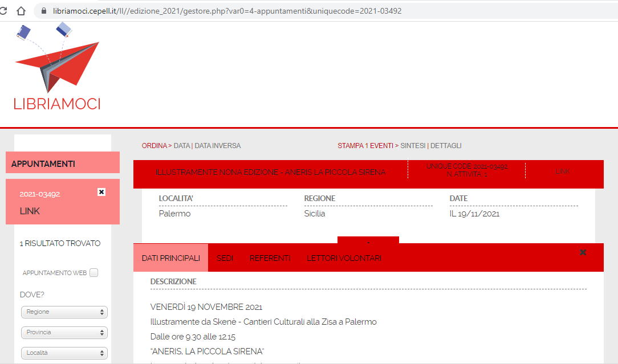Screen dimensions: 618x364
Task: Click the browser reload icon
Action: [x=3, y=11]
